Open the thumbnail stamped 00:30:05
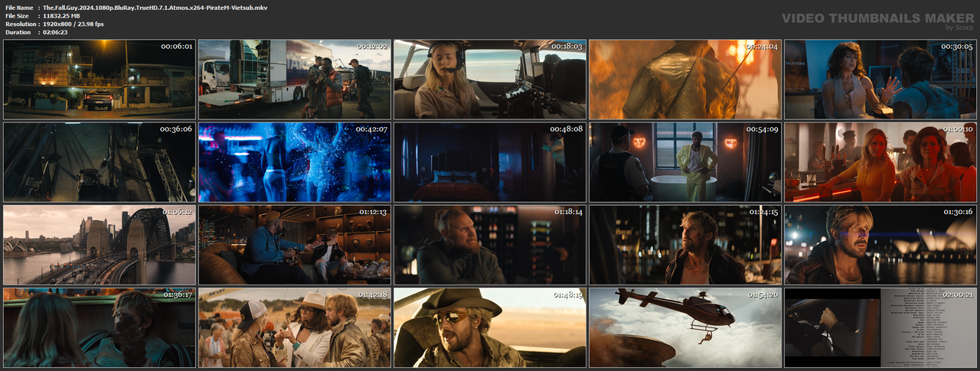This screenshot has height=371, width=980. tap(880, 80)
